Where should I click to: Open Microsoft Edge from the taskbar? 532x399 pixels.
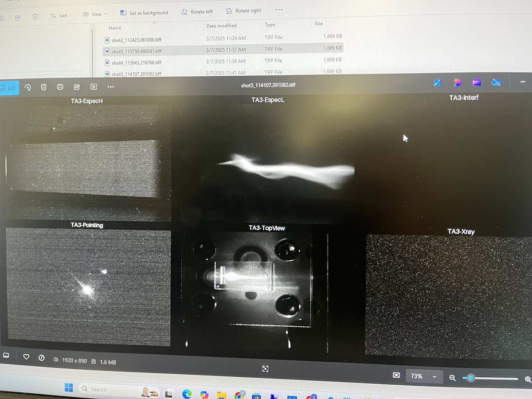point(187,394)
